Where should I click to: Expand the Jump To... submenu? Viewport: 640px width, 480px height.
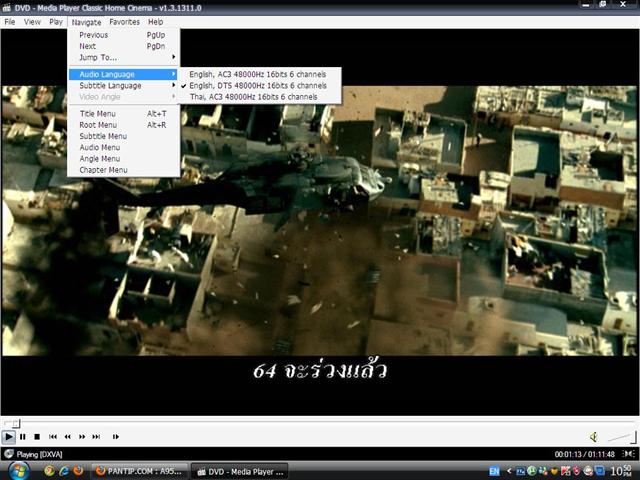[124, 58]
